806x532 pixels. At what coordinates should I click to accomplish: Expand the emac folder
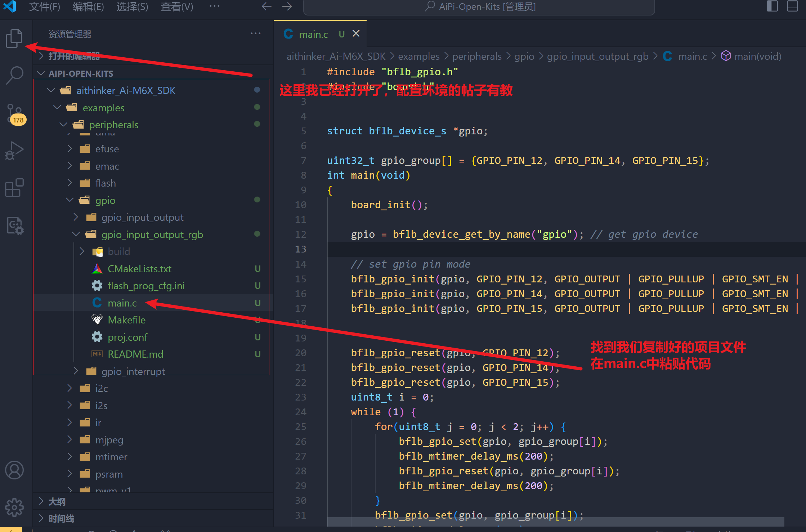153,166
